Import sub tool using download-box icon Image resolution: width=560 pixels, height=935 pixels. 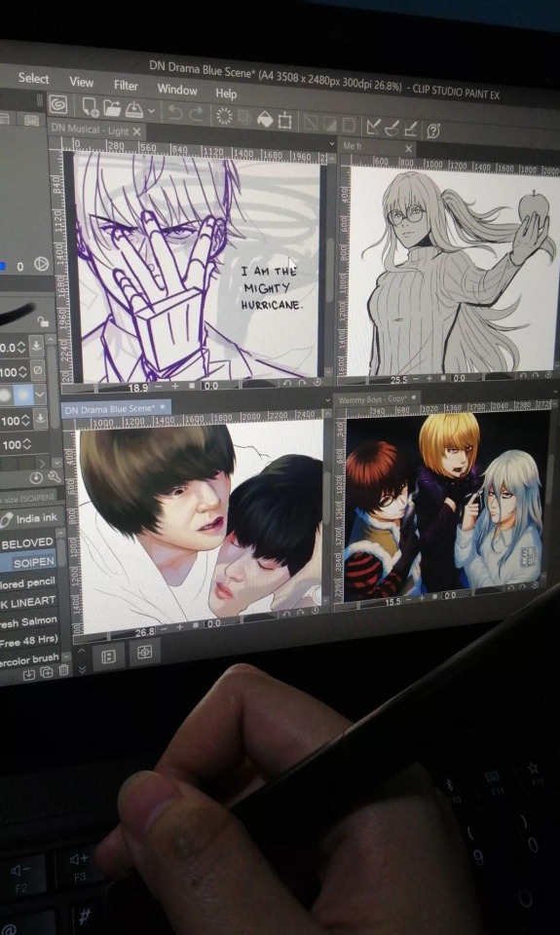(28, 674)
